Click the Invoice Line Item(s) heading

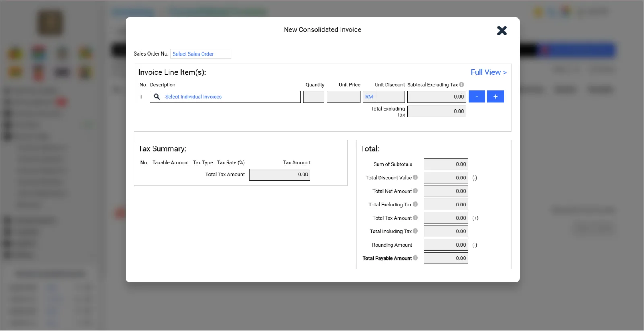[172, 72]
